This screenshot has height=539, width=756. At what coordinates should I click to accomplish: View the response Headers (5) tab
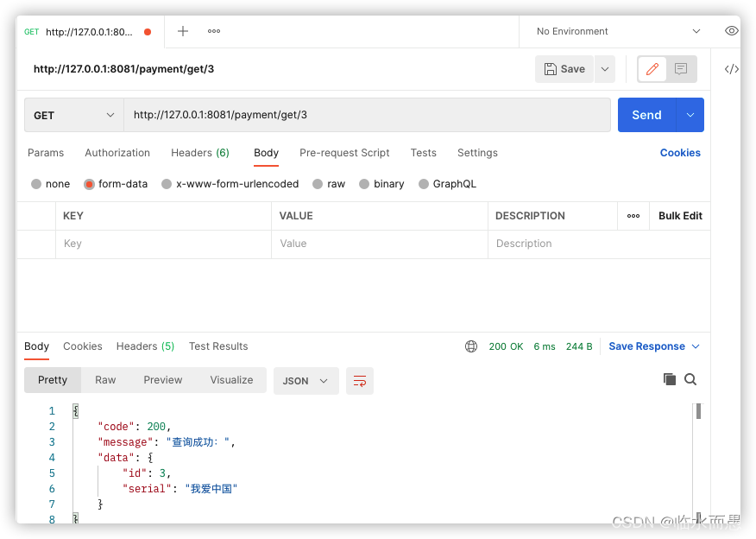[x=145, y=346]
